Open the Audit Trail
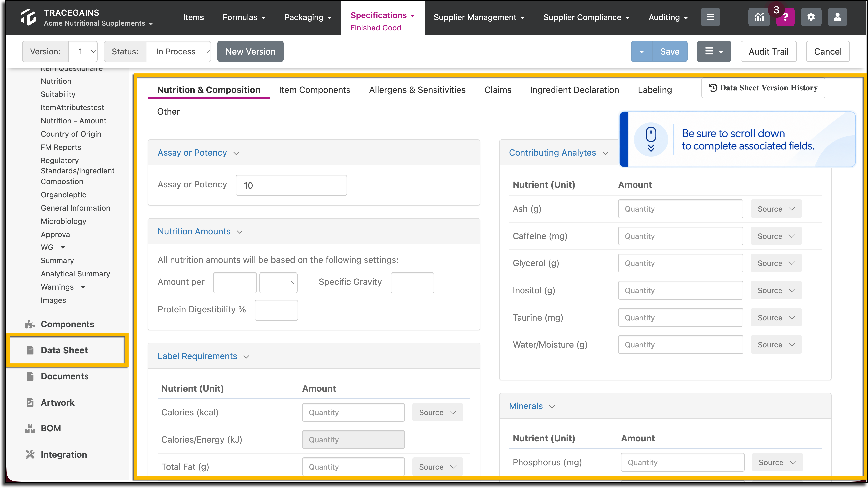The image size is (868, 488). click(x=769, y=52)
